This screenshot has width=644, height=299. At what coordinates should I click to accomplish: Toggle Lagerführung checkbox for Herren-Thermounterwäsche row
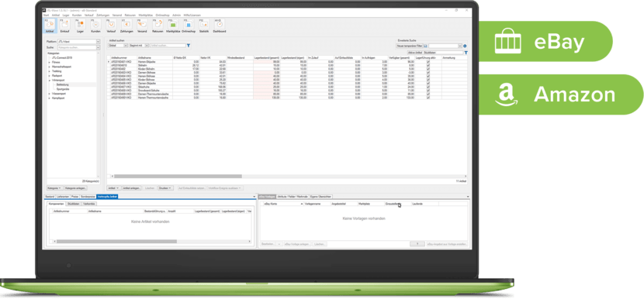click(x=428, y=98)
